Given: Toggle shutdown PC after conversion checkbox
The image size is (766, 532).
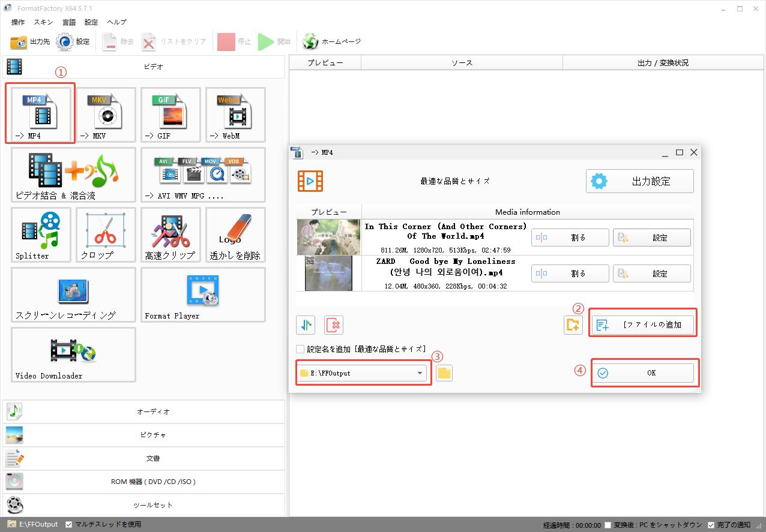Looking at the screenshot, I should (608, 525).
